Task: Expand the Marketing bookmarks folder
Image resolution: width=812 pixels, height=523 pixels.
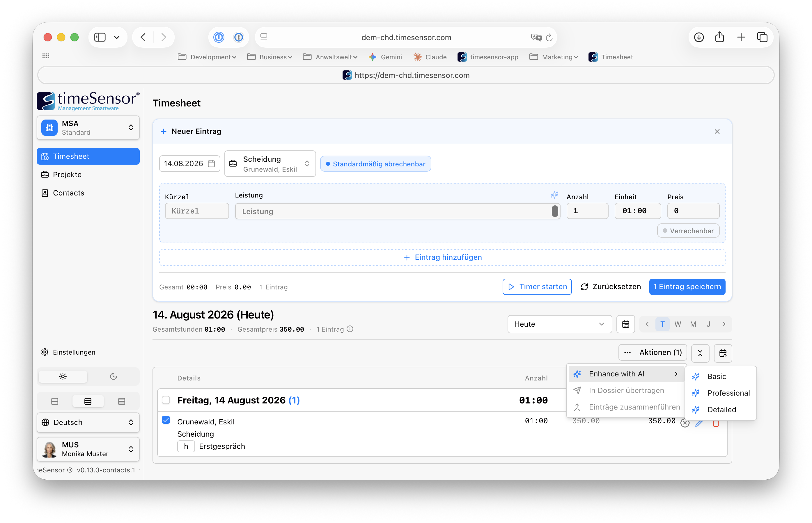Action: pos(554,57)
